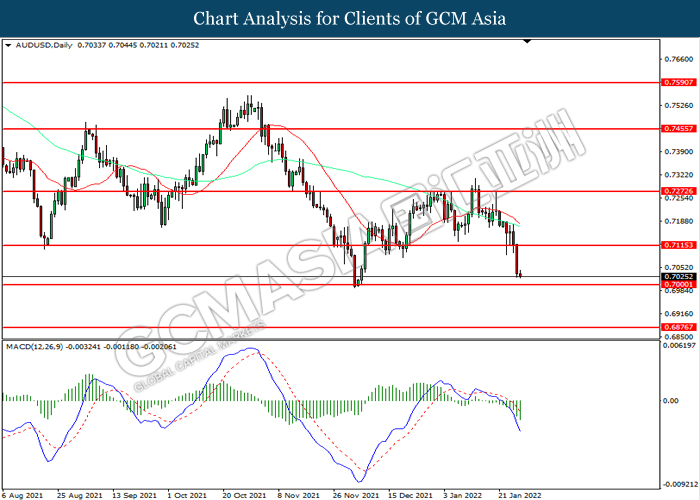The image size is (700, 500).
Task: Click the 13 Sep 2021 date label
Action: [134, 495]
